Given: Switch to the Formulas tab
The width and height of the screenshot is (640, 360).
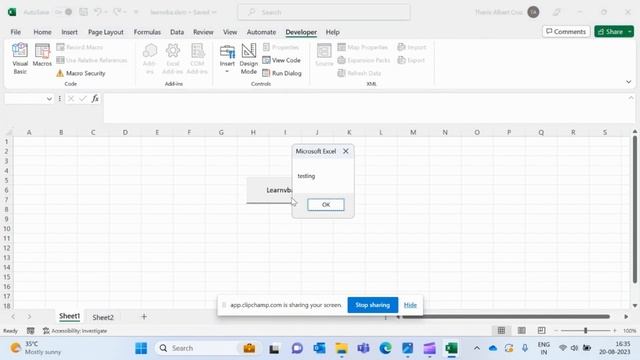Looking at the screenshot, I should tap(147, 32).
